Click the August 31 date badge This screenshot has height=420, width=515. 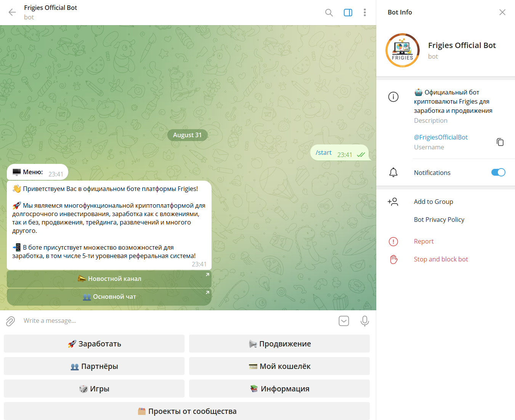click(187, 135)
